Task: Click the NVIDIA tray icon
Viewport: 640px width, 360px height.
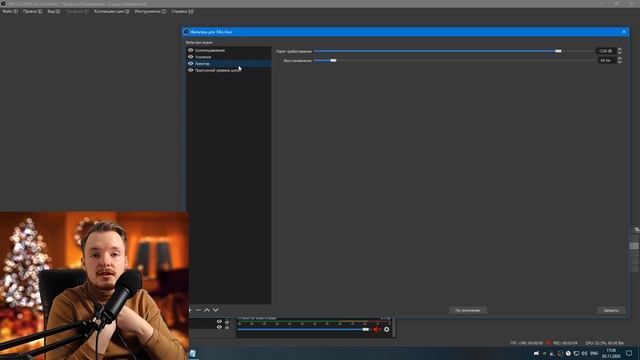Action: [544, 353]
